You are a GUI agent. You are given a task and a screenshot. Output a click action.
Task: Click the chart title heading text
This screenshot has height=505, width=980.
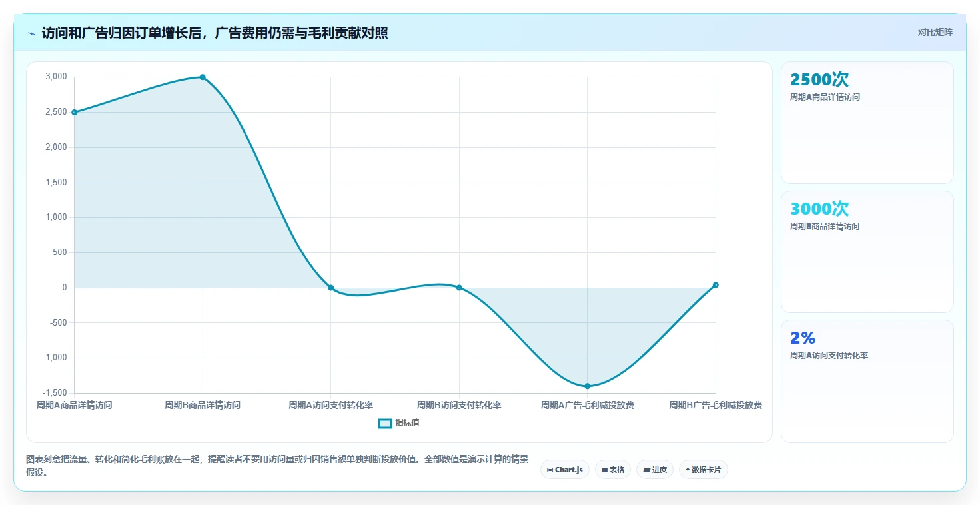(215, 33)
